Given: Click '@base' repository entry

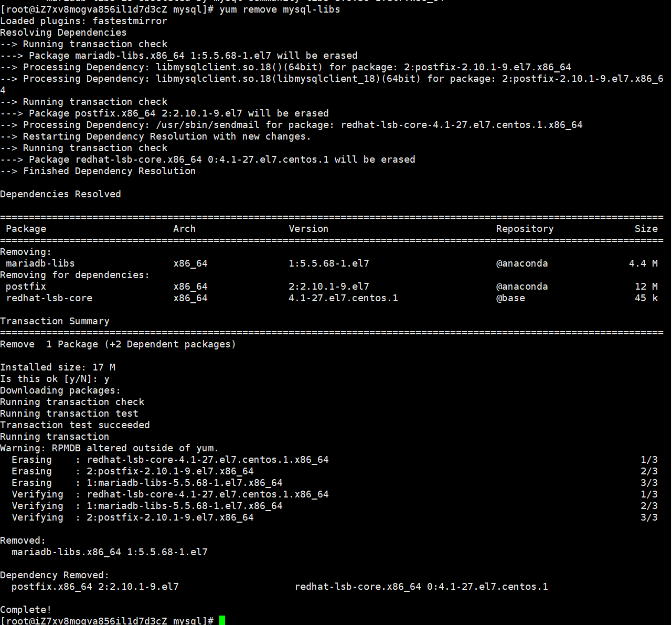Looking at the screenshot, I should click(510, 298).
